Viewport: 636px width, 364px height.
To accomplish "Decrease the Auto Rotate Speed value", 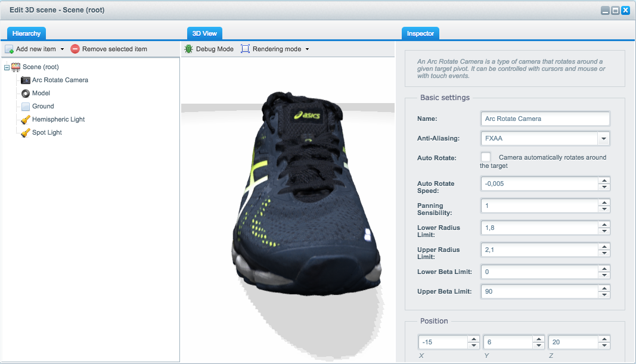I will tap(604, 187).
